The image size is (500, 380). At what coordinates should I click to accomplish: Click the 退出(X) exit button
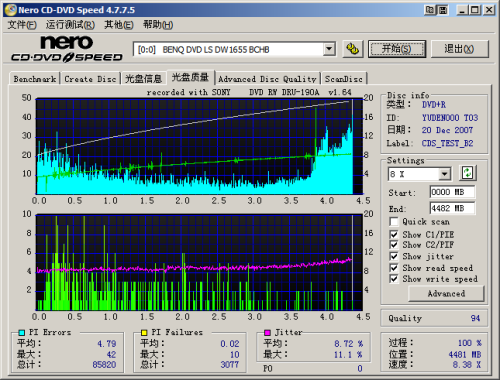click(459, 49)
